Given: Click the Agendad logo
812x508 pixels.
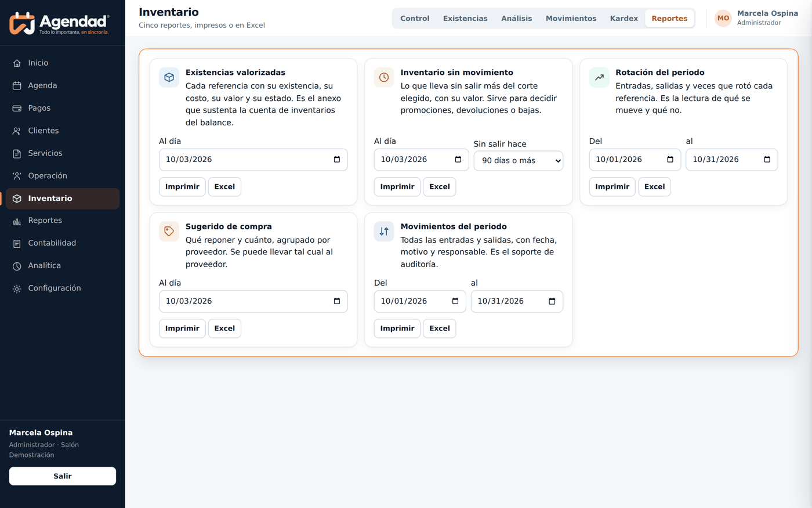Looking at the screenshot, I should click(59, 23).
